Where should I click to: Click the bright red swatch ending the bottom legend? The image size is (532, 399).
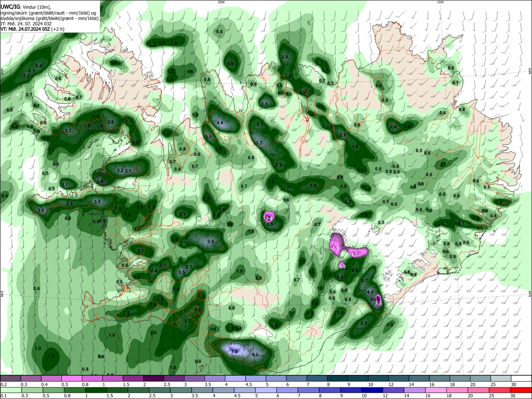pos(520,390)
